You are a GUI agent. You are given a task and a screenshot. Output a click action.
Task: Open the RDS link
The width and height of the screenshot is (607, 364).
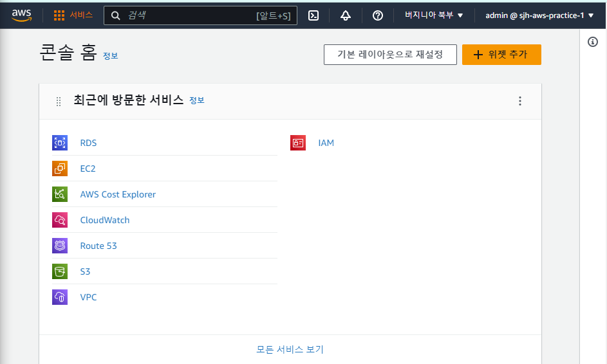pos(88,143)
